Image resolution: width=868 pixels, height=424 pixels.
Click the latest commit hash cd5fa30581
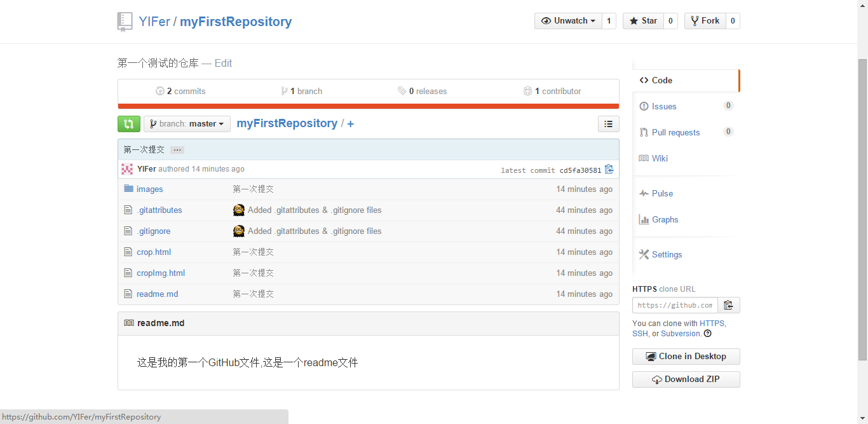click(x=580, y=170)
